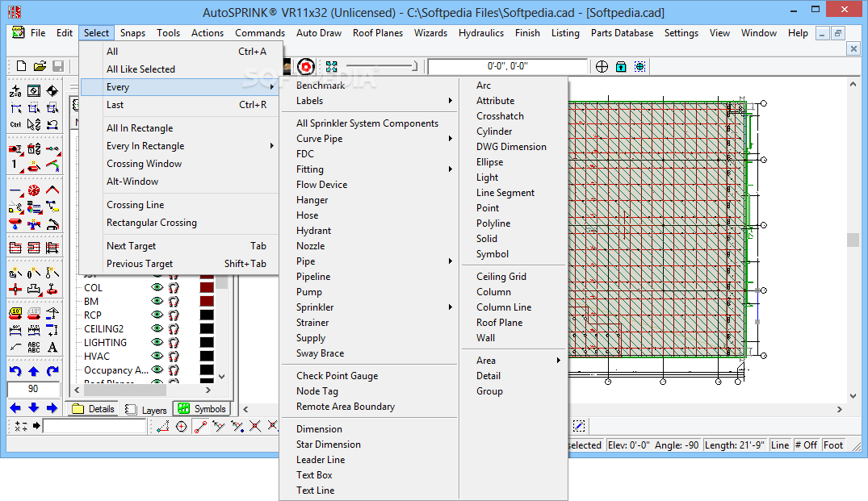Viewport: 868px width, 501px height.
Task: Click the Ctrl tool icon
Action: (15, 124)
